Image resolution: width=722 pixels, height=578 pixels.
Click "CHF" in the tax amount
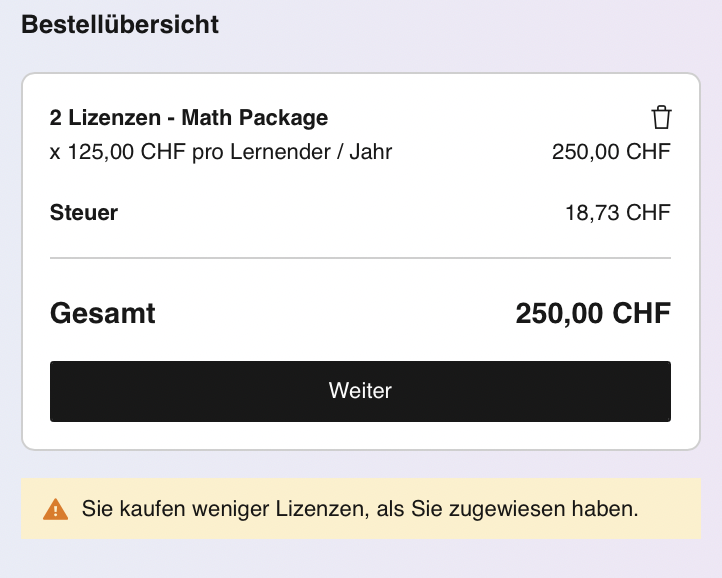(648, 212)
